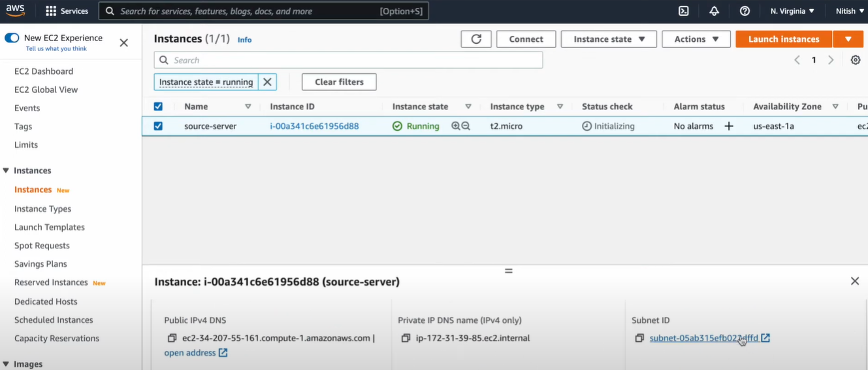Click the Info link beside Instances
Screen dimensions: 868x370
(x=244, y=40)
